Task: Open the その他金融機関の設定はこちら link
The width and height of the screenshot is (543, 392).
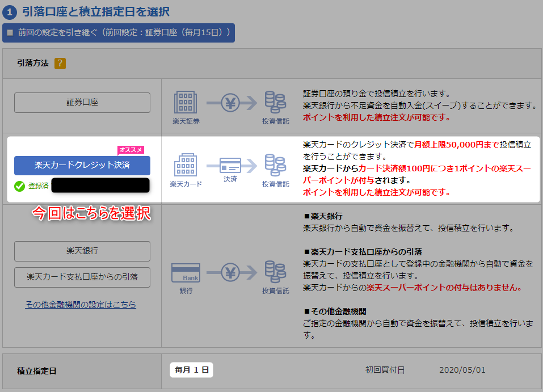Action: 81,305
